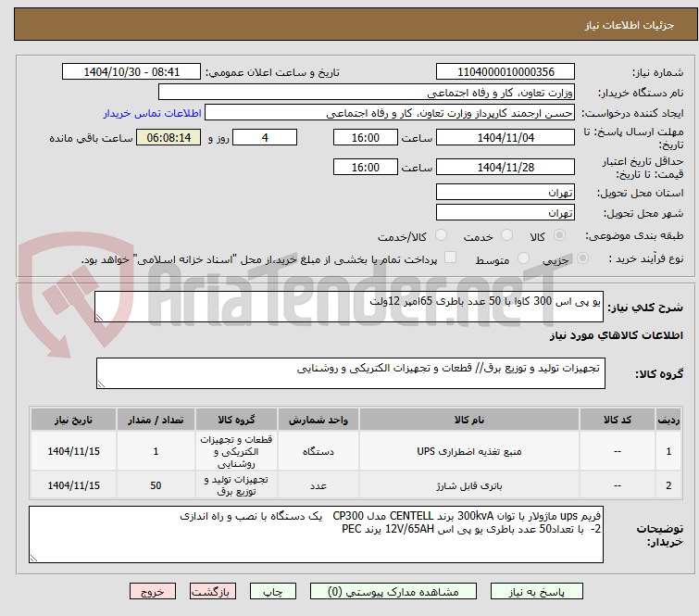Screen dimensions: 699x616
Task: Click the عدد unit cell
Action: pyautogui.click(x=318, y=485)
